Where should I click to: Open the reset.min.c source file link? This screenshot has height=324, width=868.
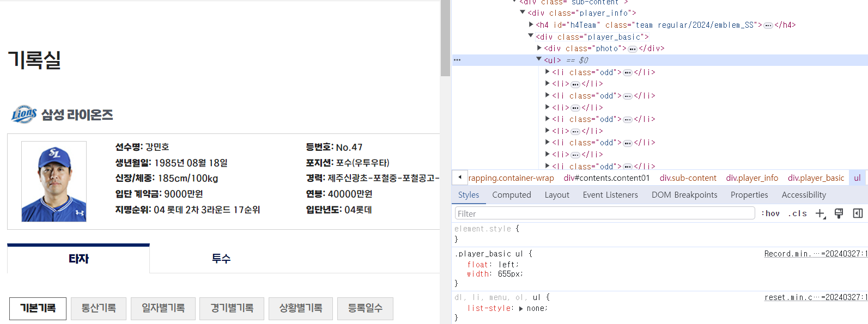816,297
